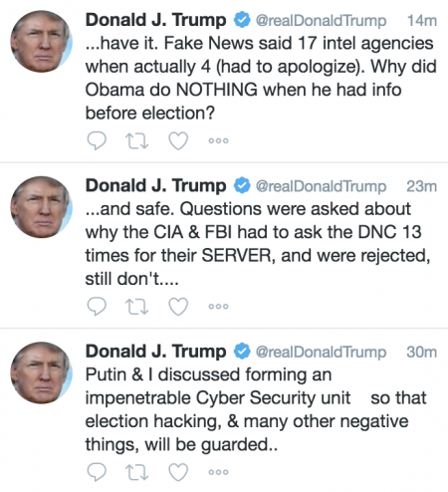Retweet the 14m tweet about intel agencies

tap(136, 140)
